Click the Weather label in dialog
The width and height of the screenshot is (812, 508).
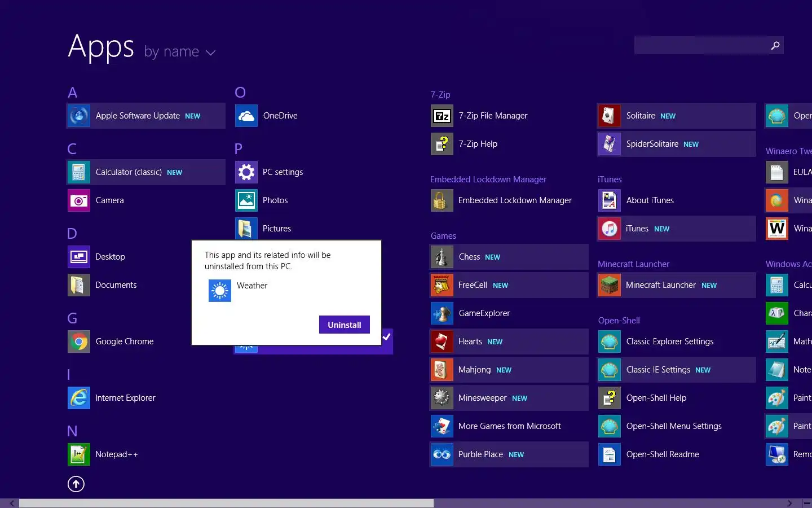point(252,286)
